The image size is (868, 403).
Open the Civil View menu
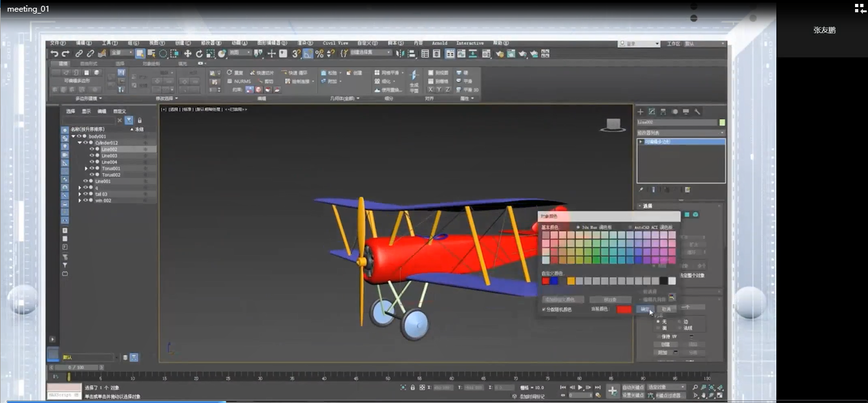(x=335, y=43)
